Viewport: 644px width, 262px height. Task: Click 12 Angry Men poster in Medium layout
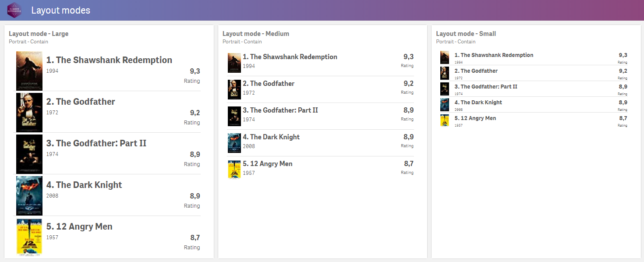coord(234,170)
